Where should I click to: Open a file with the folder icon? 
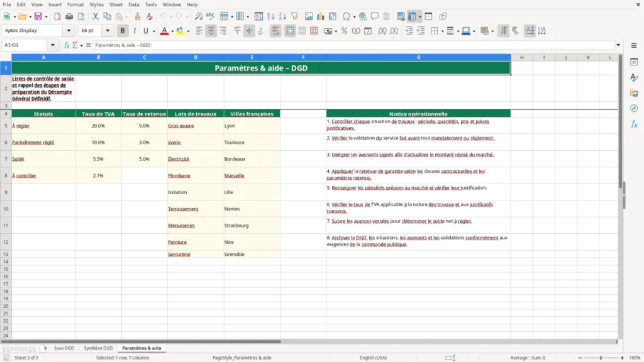pyautogui.click(x=22, y=16)
